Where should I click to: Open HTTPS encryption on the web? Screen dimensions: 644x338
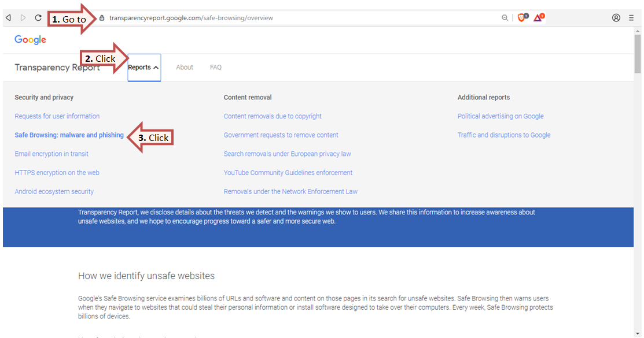click(57, 173)
